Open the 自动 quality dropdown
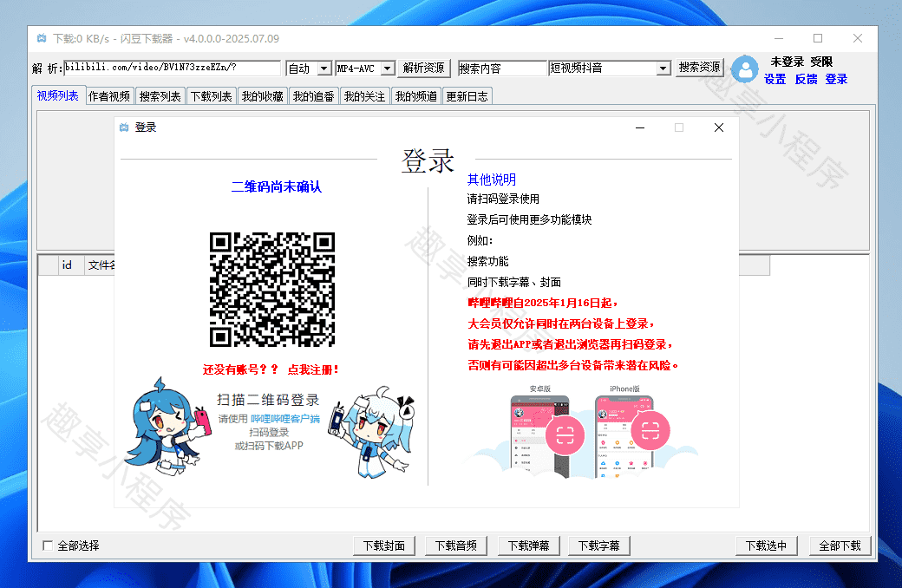This screenshot has width=902, height=588. pyautogui.click(x=324, y=69)
